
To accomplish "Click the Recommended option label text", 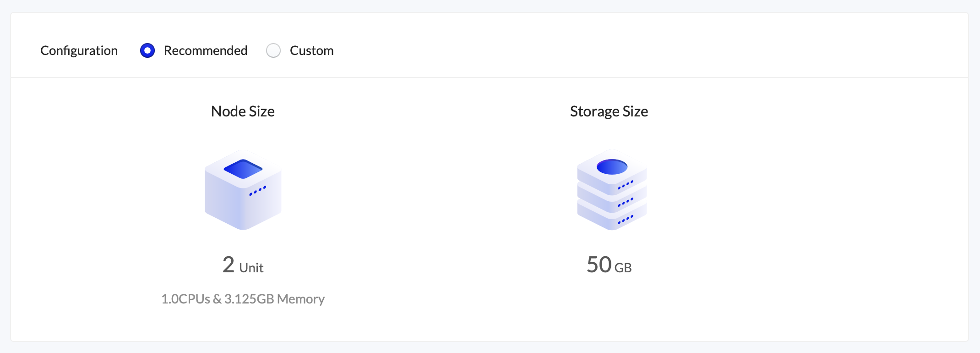I will pyautogui.click(x=206, y=50).
